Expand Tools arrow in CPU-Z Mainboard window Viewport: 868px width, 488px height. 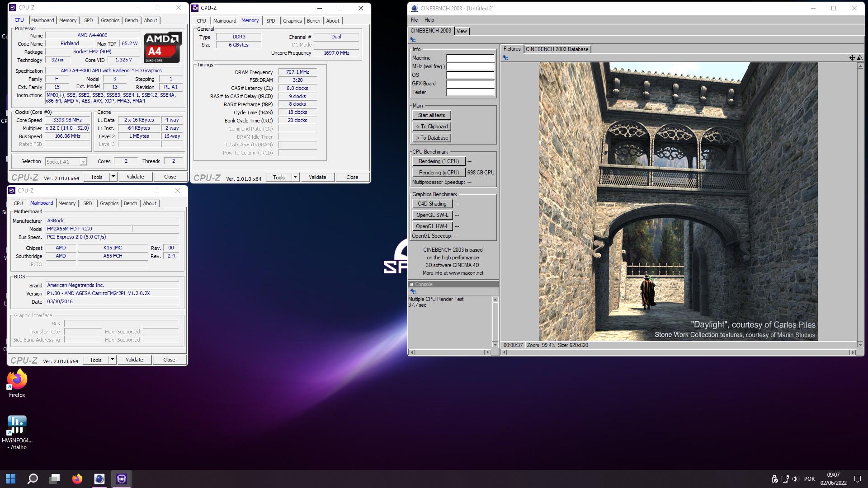coord(112,360)
